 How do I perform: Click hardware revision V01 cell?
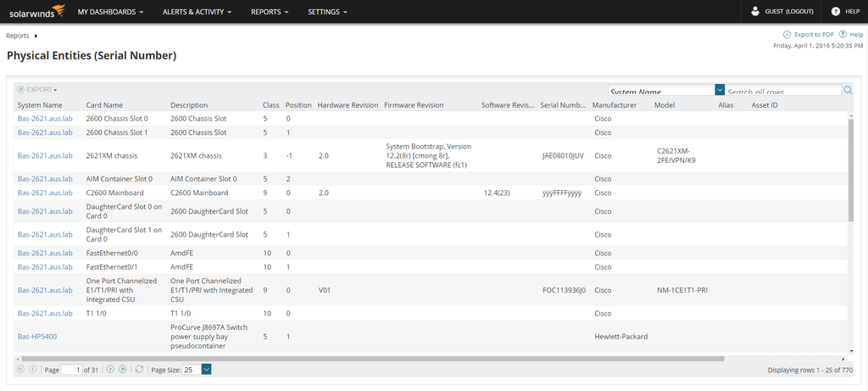click(x=325, y=290)
